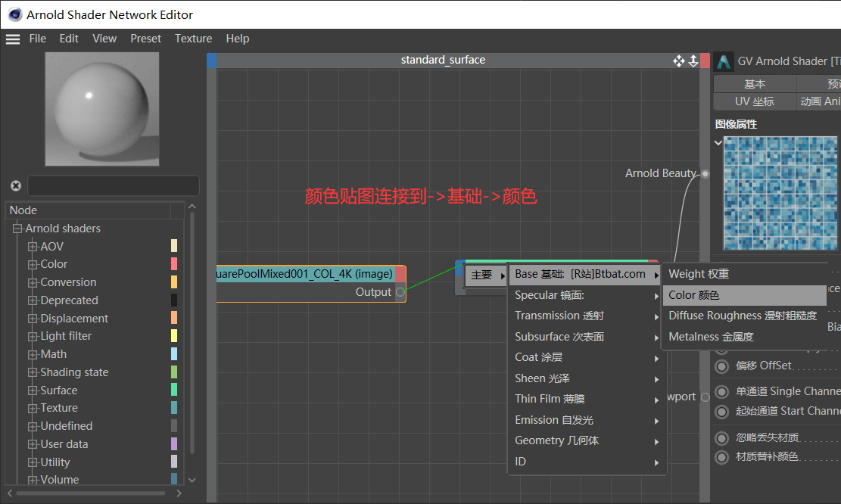Image resolution: width=841 pixels, height=504 pixels.
Task: Expand the Texture node category
Action: [x=33, y=409]
